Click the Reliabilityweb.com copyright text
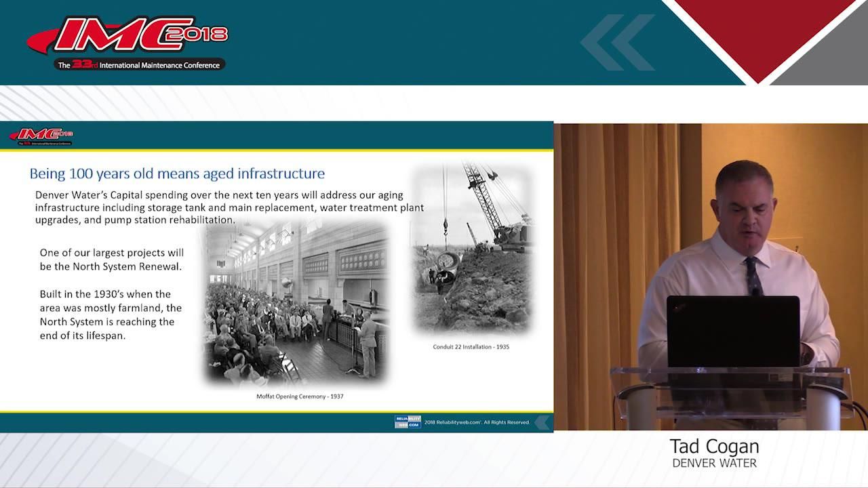Viewport: 868px width, 488px height. [x=477, y=422]
